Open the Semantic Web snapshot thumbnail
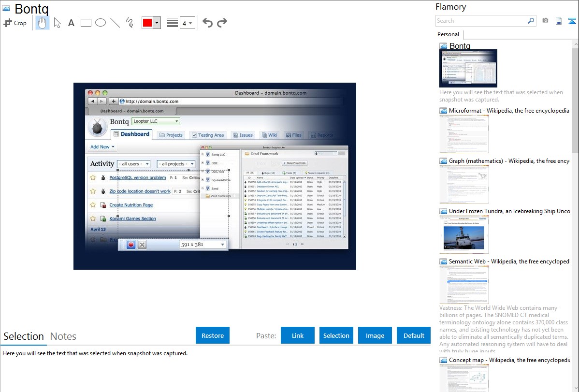579x392 pixels. (464, 285)
